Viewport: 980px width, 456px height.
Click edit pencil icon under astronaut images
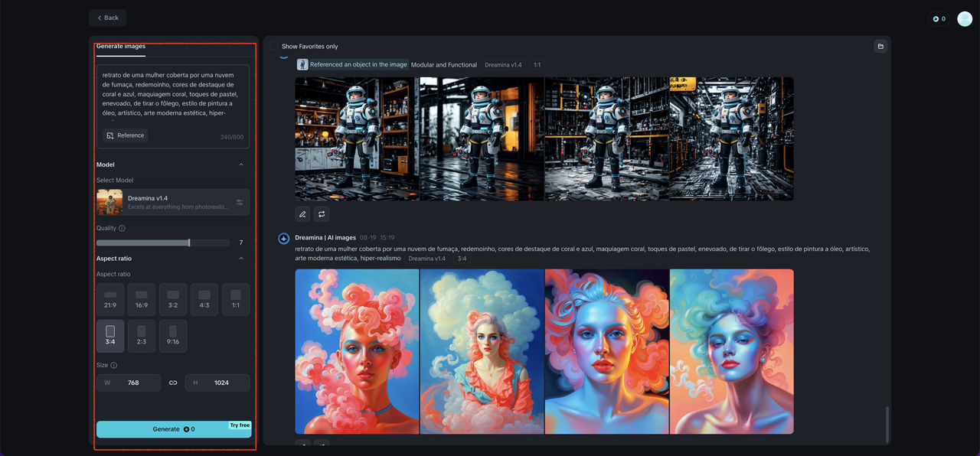click(x=302, y=214)
